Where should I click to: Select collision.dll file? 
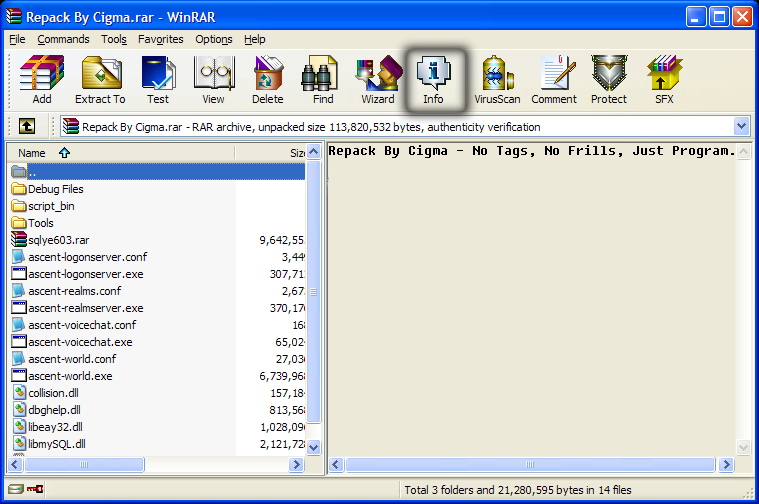[x=45, y=393]
